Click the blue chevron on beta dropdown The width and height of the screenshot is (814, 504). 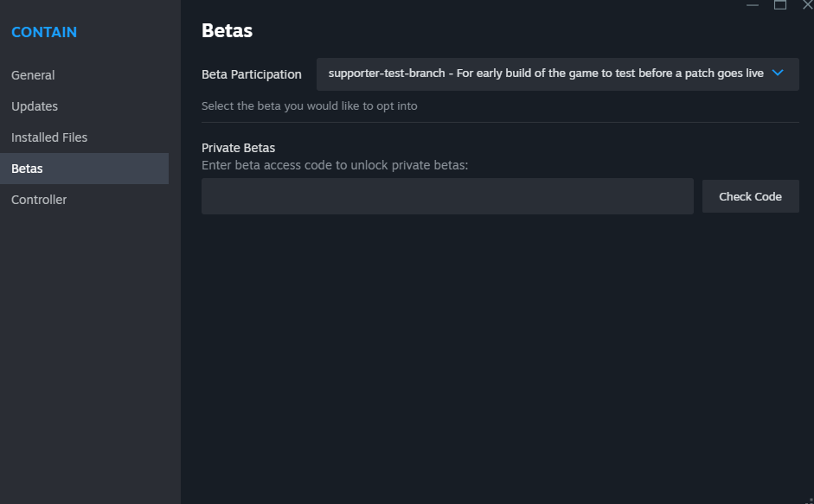(x=778, y=73)
